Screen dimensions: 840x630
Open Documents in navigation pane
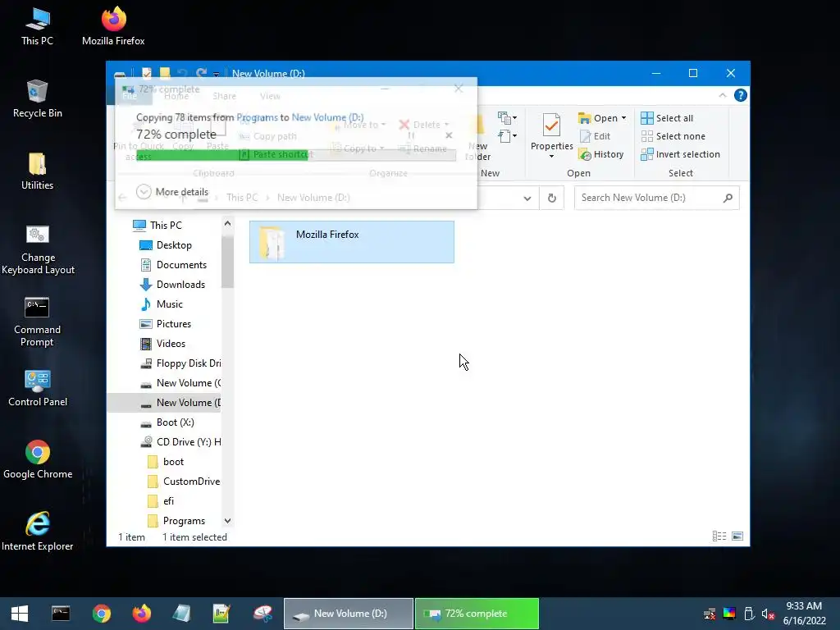[x=173, y=265]
